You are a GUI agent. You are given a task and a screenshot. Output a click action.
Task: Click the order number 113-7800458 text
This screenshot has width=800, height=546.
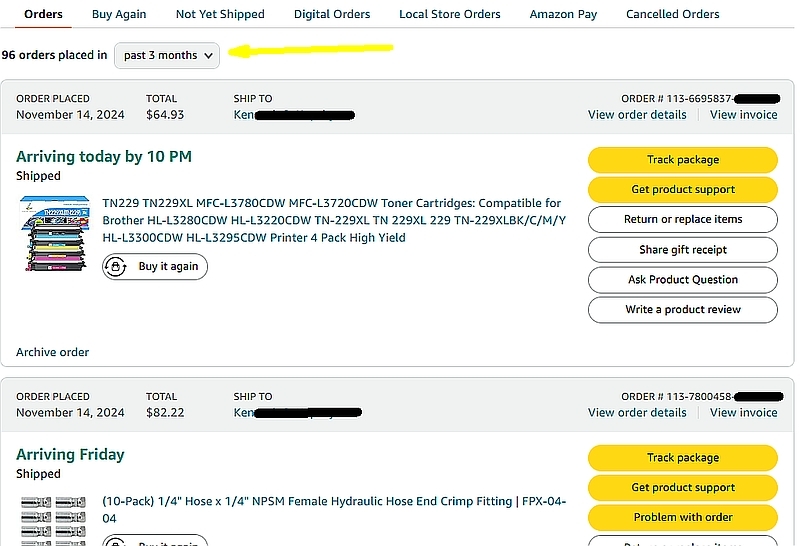pyautogui.click(x=677, y=396)
